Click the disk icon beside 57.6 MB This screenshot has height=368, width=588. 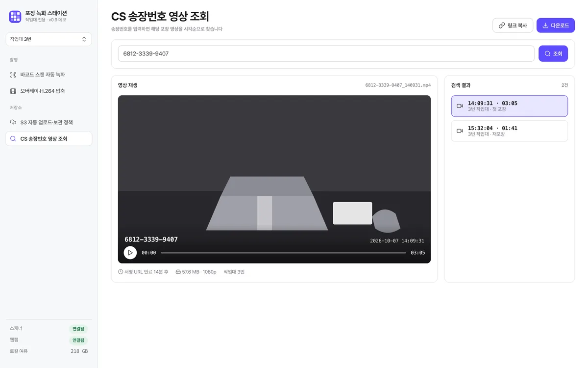tap(178, 272)
